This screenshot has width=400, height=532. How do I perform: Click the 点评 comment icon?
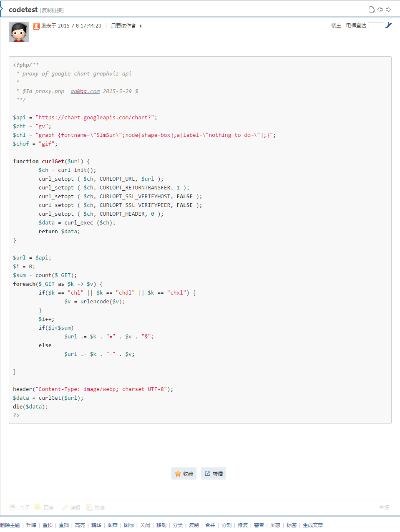pos(19,507)
